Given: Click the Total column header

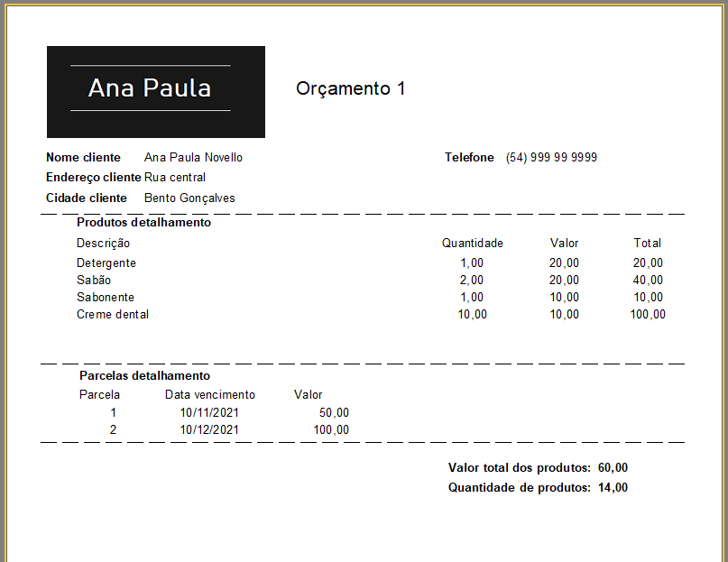Looking at the screenshot, I should coord(648,243).
